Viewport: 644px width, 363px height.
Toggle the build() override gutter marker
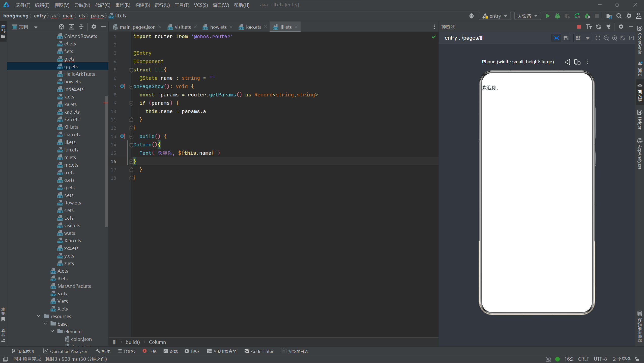tap(123, 136)
